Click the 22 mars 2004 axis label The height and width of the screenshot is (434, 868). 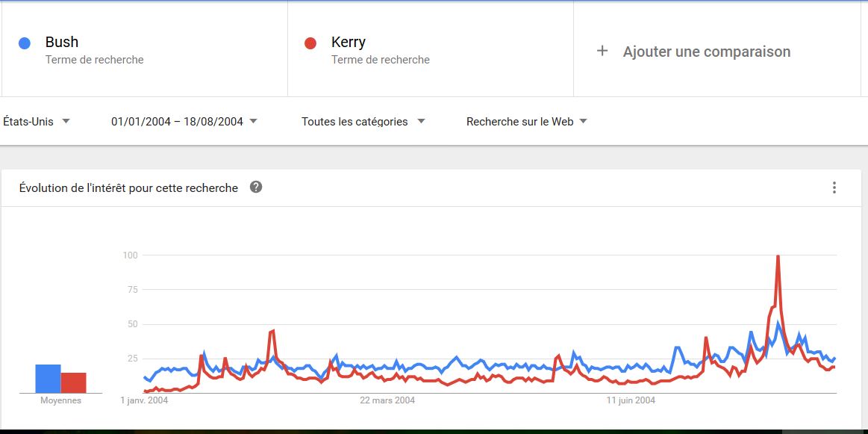click(x=387, y=400)
